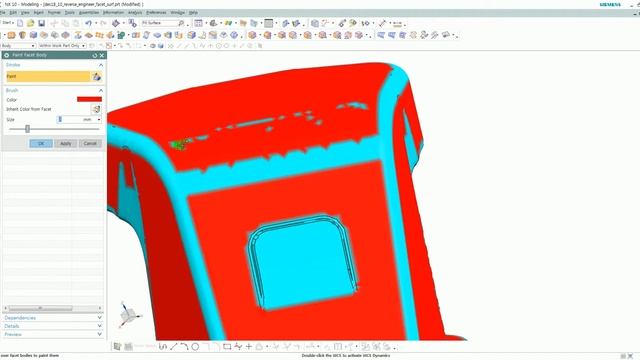
Task: Click the Inherit Color from Facet icon
Action: click(96, 109)
